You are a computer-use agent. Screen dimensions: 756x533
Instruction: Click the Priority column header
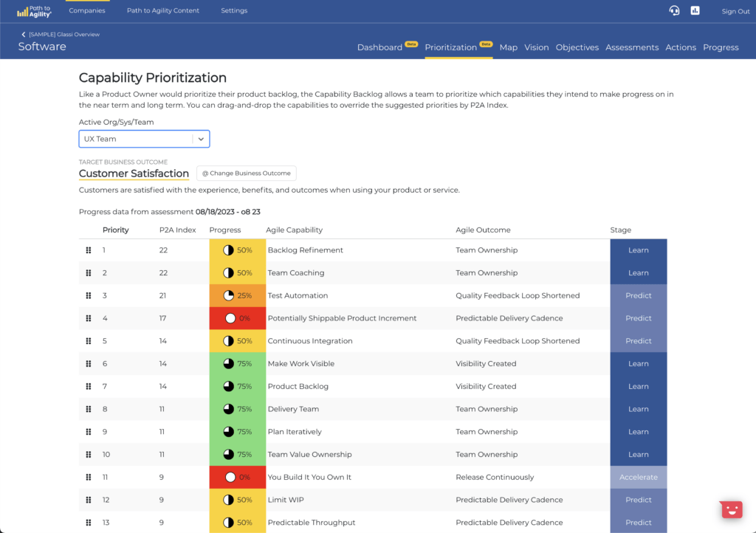116,230
